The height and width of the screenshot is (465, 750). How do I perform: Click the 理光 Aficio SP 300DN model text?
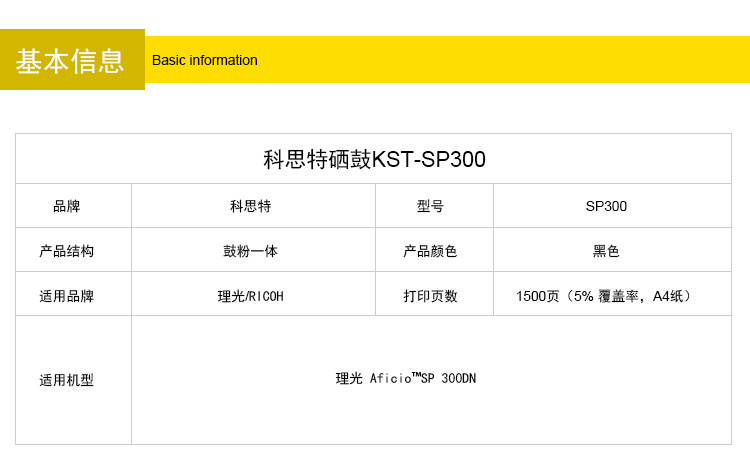pyautogui.click(x=405, y=379)
